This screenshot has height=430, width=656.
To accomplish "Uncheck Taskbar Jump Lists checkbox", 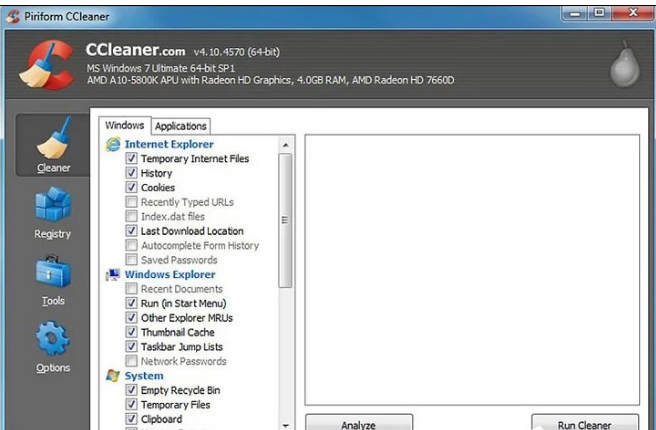I will point(131,346).
